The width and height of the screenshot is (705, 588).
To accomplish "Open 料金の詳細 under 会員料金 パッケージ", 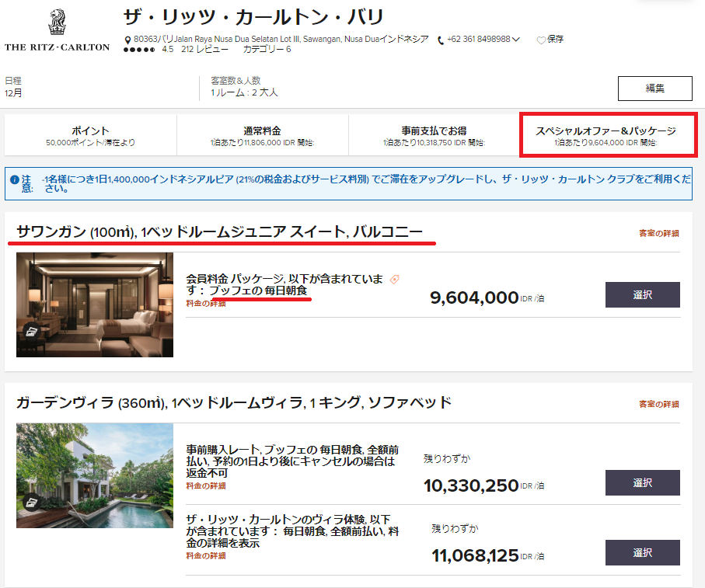I will (x=206, y=304).
